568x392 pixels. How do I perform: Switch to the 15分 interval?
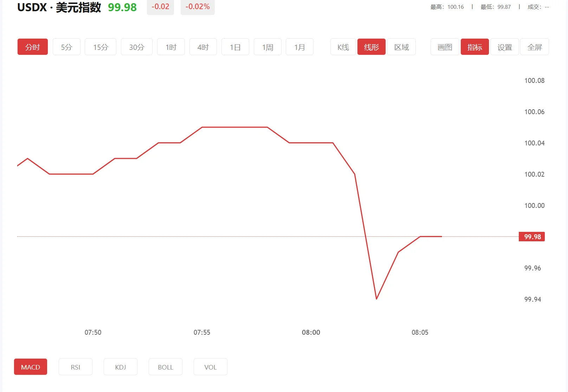click(x=101, y=47)
